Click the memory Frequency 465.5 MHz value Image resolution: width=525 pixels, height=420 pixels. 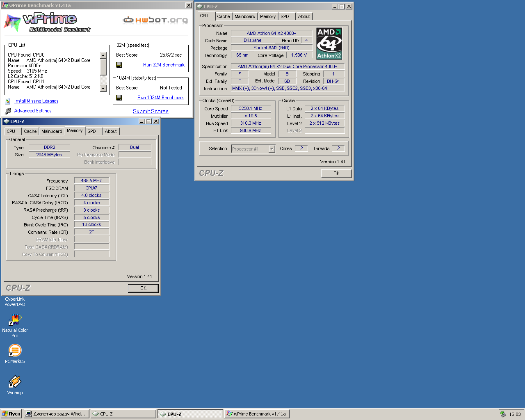point(91,181)
